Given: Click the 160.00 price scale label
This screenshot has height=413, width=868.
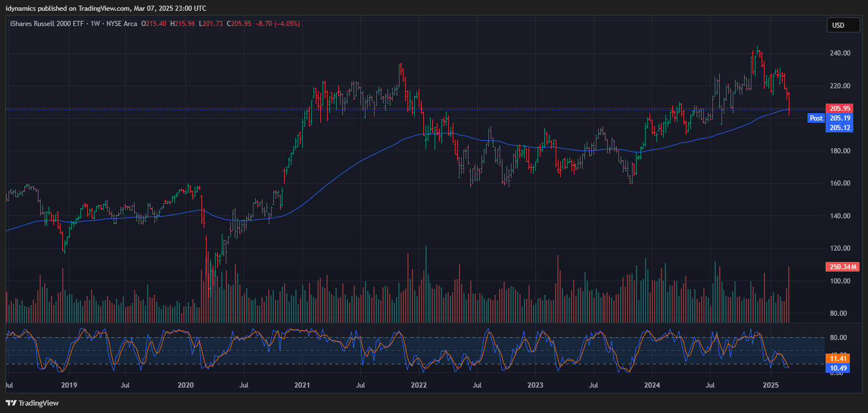Looking at the screenshot, I should 839,183.
